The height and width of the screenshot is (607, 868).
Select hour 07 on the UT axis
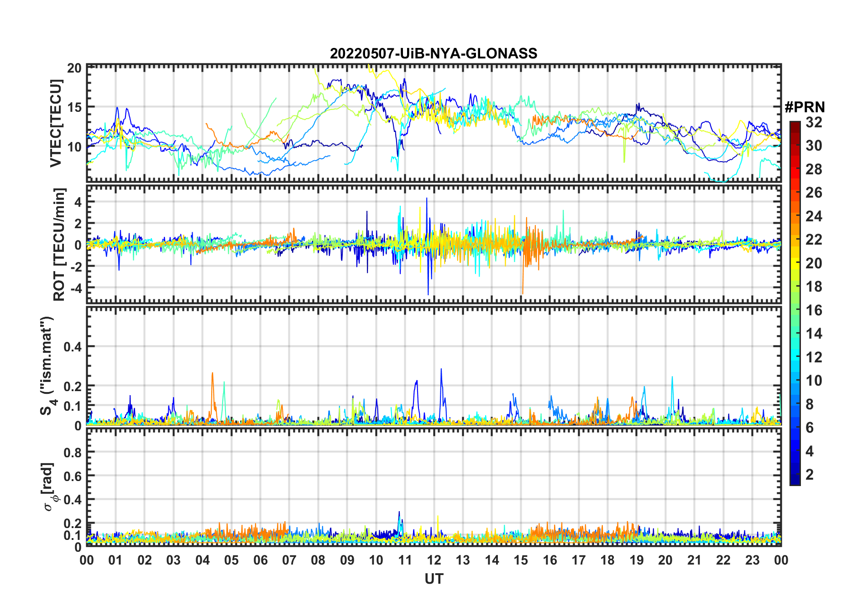coord(289,560)
